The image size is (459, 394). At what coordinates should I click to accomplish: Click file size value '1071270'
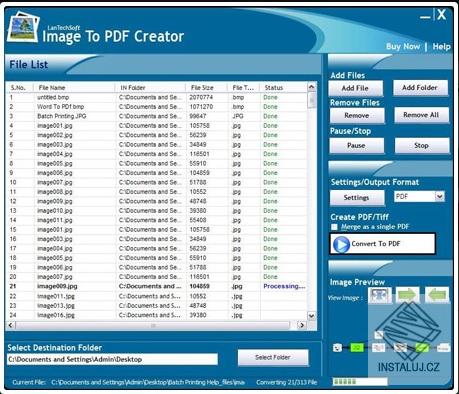click(x=201, y=107)
